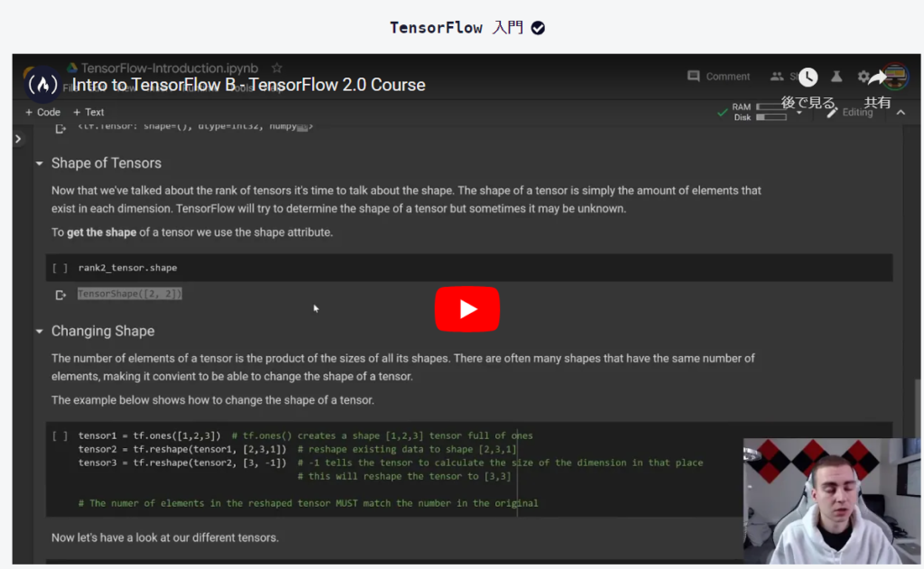Image resolution: width=924 pixels, height=569 pixels.
Task: Click the Share arrow icon
Action: (877, 78)
